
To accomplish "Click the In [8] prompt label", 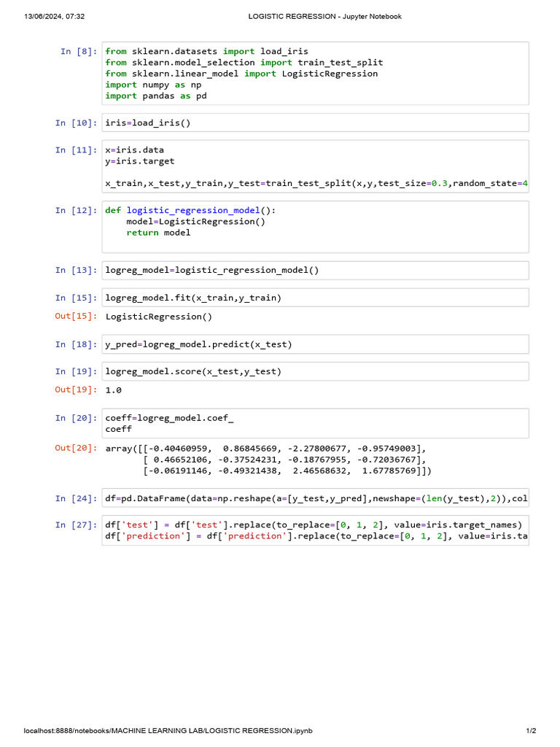I will click(x=79, y=52).
